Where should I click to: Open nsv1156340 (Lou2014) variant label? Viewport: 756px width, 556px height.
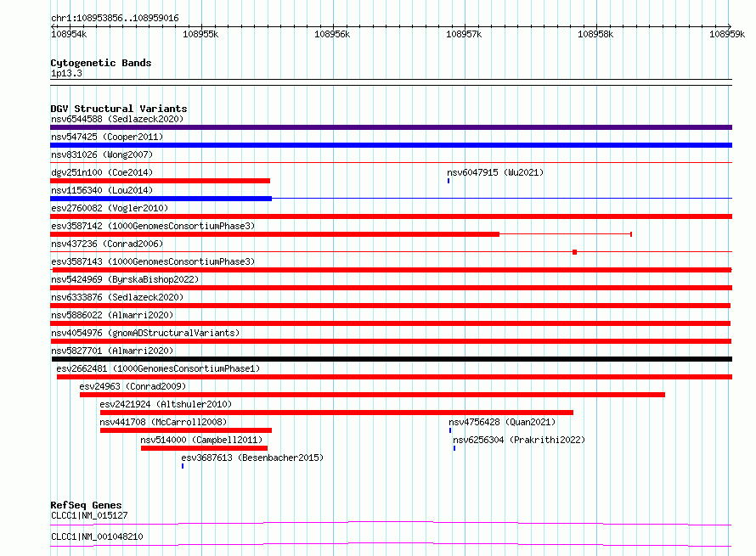point(102,190)
